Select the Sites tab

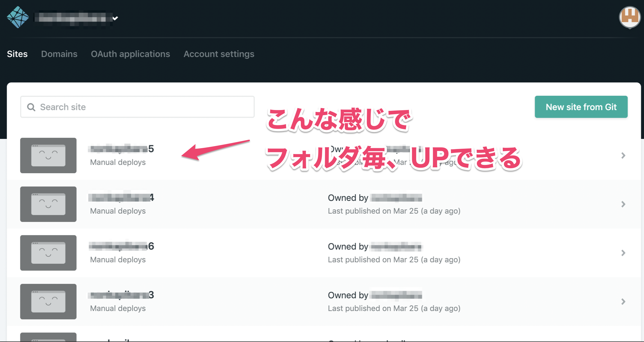[17, 54]
